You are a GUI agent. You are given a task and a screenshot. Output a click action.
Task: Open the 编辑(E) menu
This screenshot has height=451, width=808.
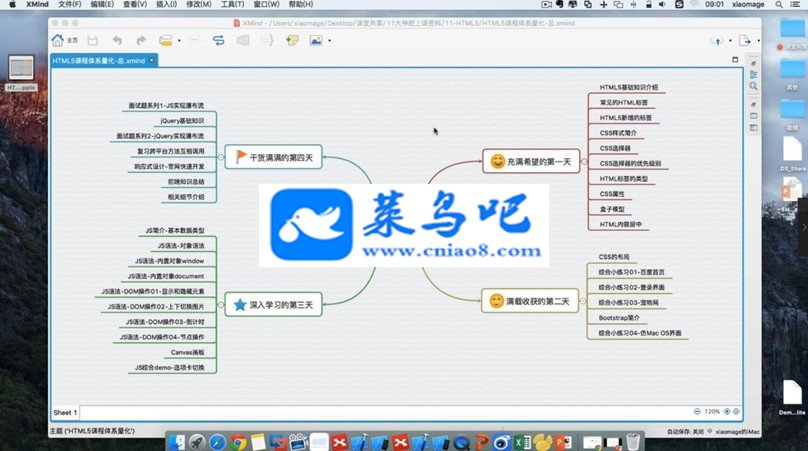(x=102, y=4)
